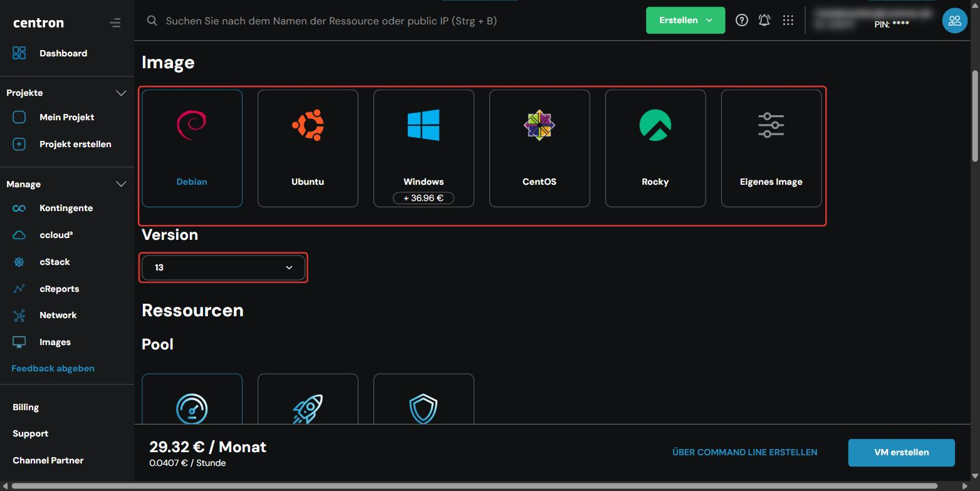Select the speedometer pool card

(192, 399)
